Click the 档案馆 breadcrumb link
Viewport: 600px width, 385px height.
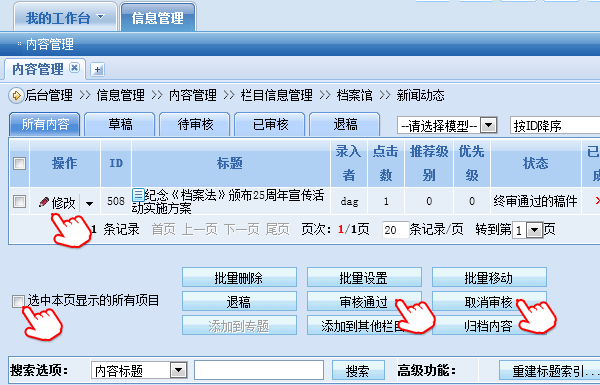(x=354, y=95)
